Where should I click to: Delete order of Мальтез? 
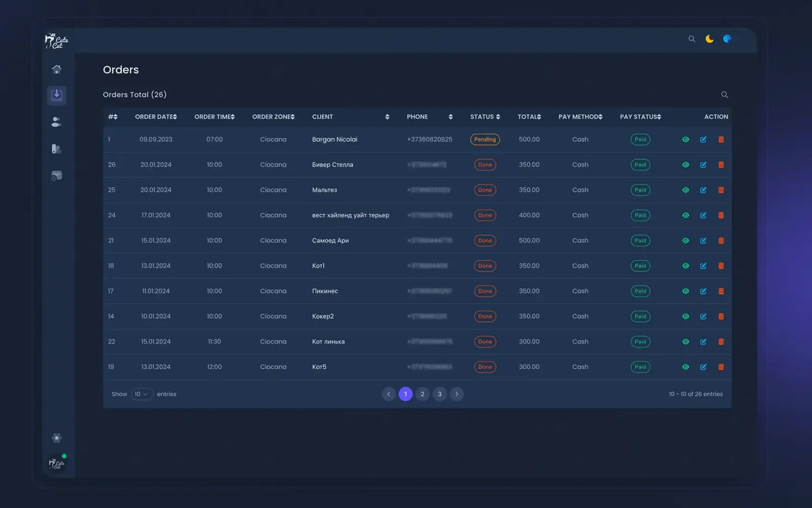pos(721,190)
